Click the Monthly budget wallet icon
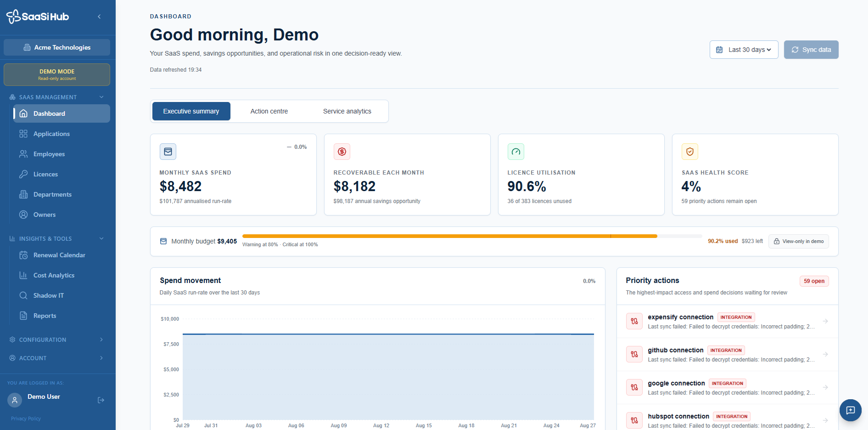Screen dimensions: 868x430 [163, 241]
